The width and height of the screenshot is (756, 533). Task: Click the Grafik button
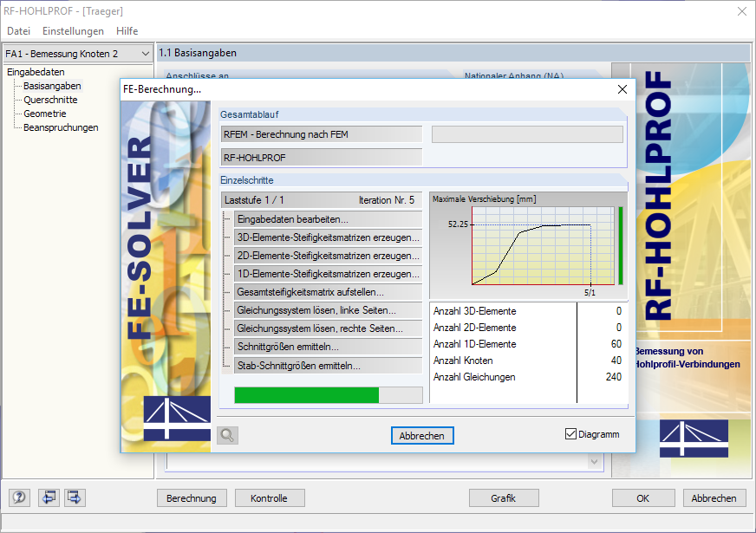coord(504,497)
